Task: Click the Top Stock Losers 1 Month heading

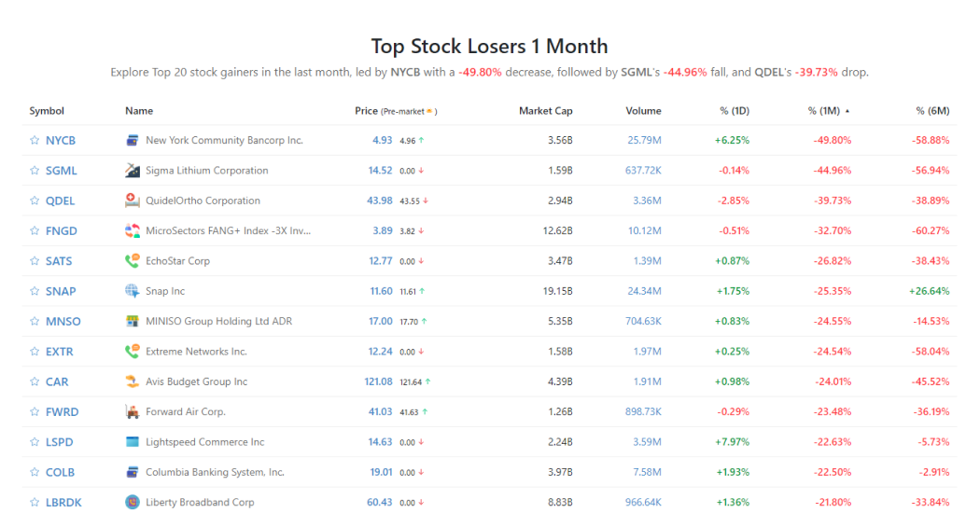Action: pyautogui.click(x=489, y=47)
